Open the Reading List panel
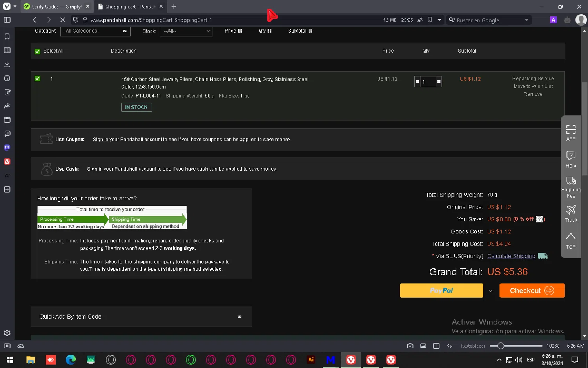The height and width of the screenshot is (368, 588). point(7,50)
